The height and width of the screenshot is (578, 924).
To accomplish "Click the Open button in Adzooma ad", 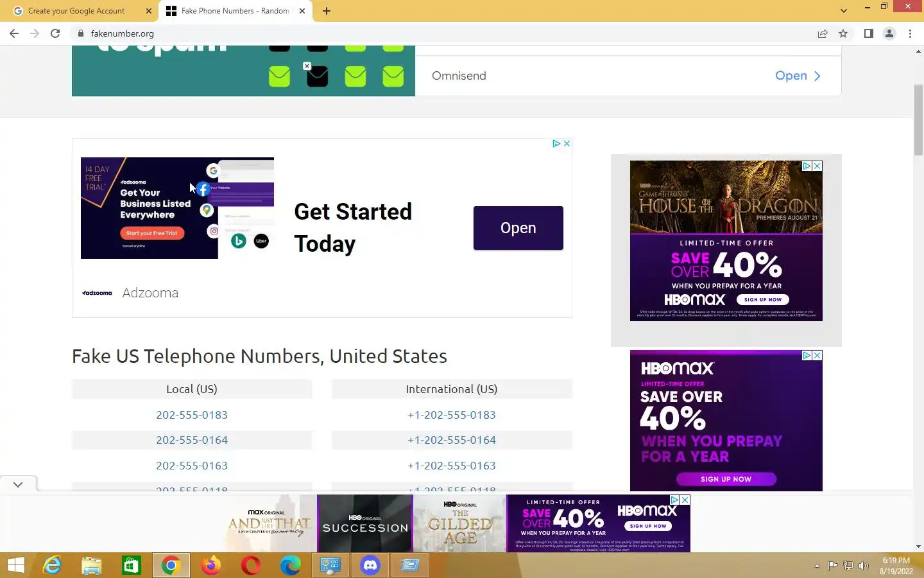I will tap(518, 228).
